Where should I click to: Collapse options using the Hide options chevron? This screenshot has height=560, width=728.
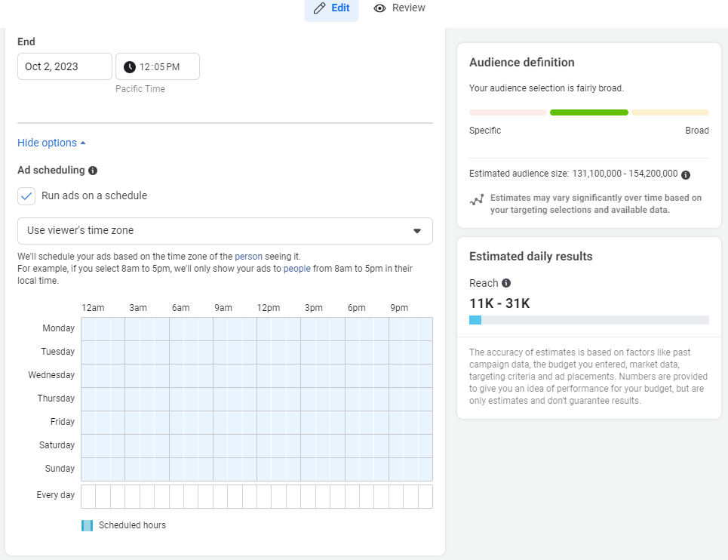coord(83,142)
